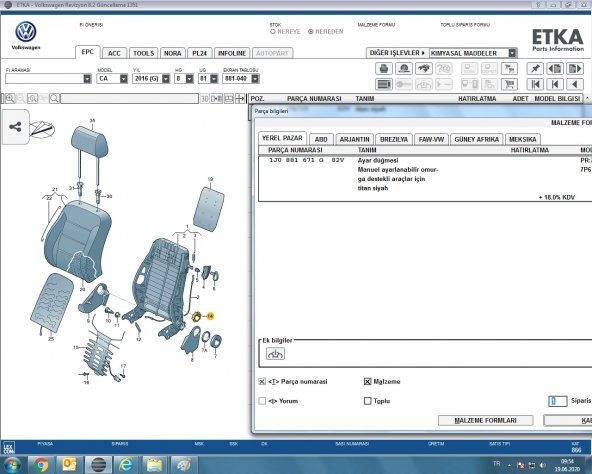Select the BREZILYA market tab
This screenshot has width=592, height=474.
pos(394,139)
